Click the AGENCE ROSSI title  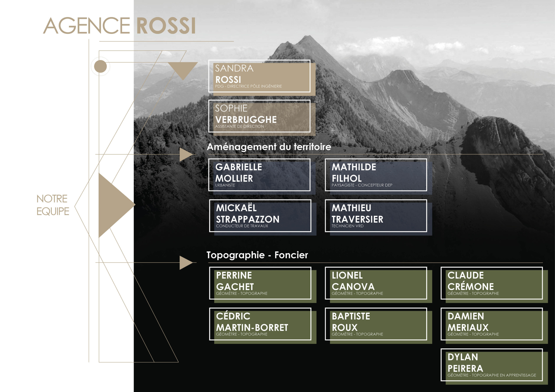click(x=119, y=26)
